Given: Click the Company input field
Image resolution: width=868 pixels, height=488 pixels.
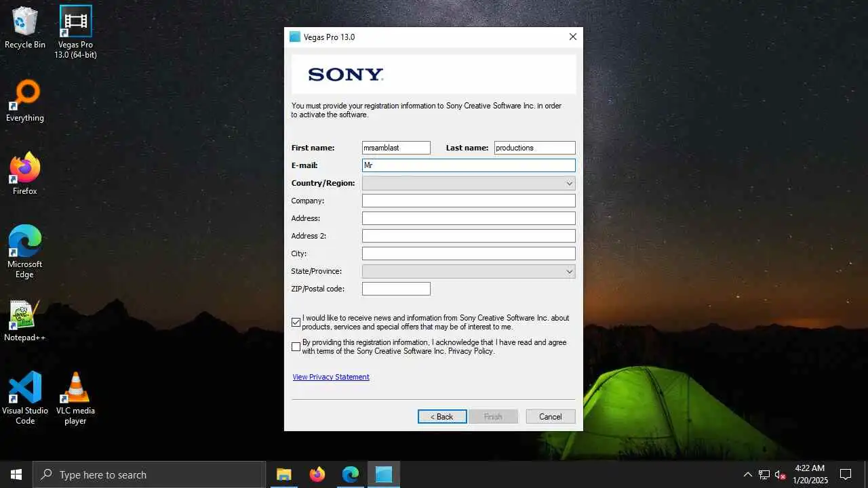Looking at the screenshot, I should point(469,201).
